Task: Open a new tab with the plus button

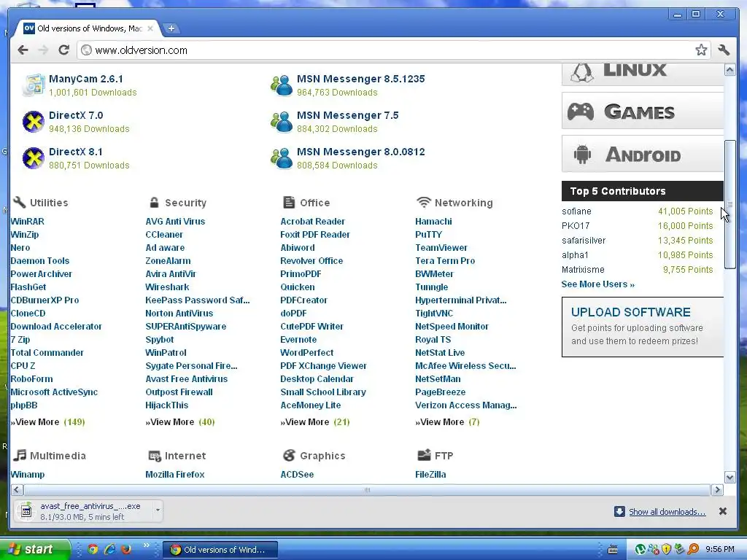Action: tap(171, 28)
